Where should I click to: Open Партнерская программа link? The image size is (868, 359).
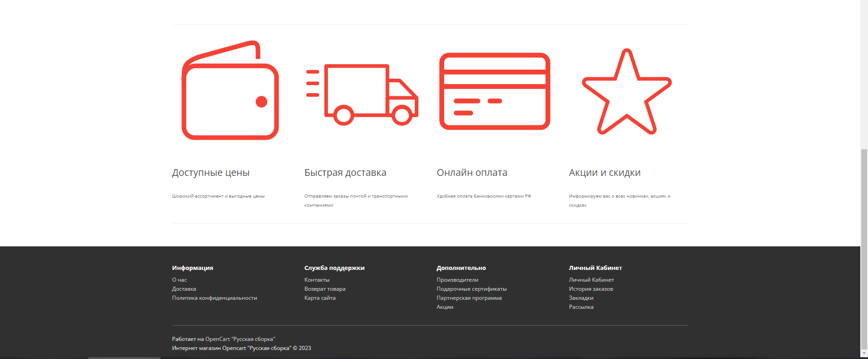[x=469, y=298]
